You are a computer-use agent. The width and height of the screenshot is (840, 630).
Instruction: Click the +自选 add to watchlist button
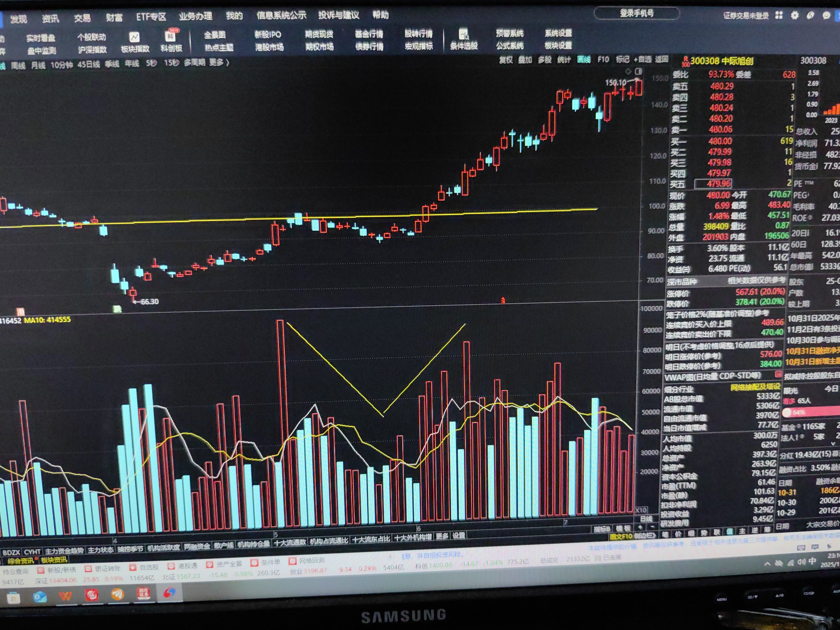[643, 59]
